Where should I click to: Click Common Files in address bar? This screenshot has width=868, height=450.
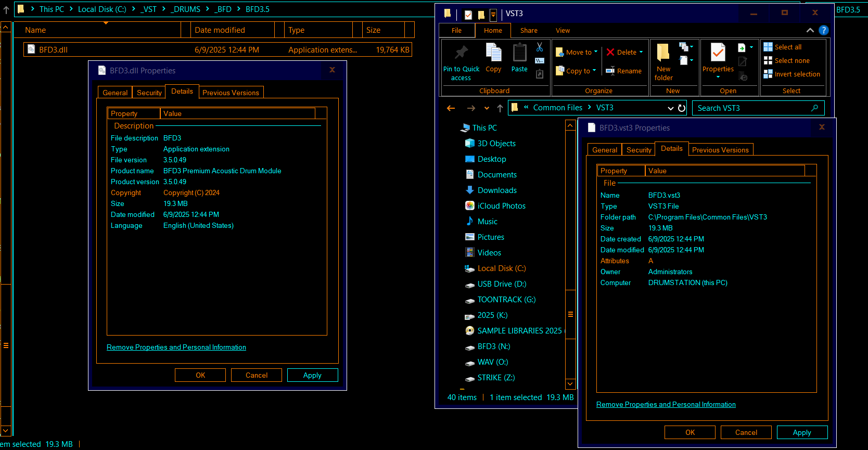(x=557, y=108)
